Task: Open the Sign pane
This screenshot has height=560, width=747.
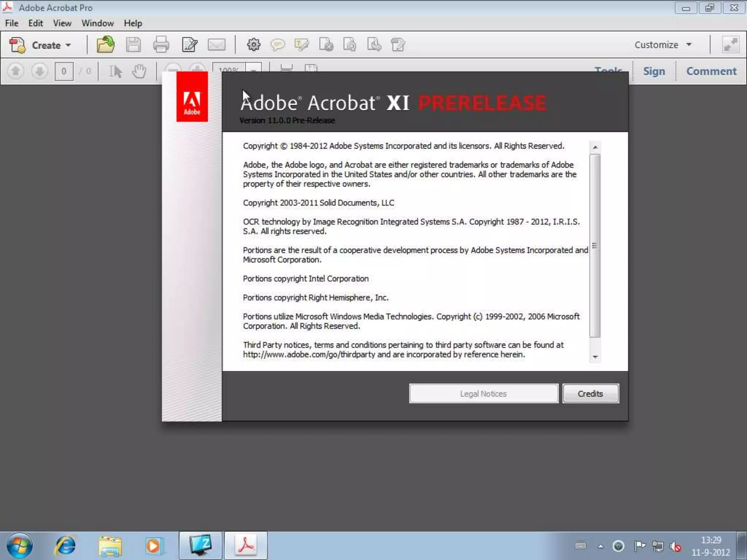Action: tap(654, 71)
